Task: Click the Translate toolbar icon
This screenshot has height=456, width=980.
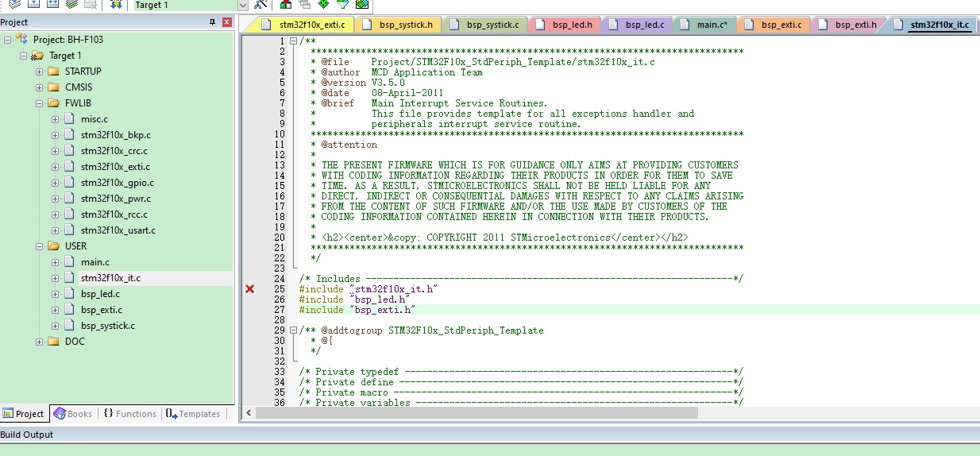Action: tap(14, 4)
